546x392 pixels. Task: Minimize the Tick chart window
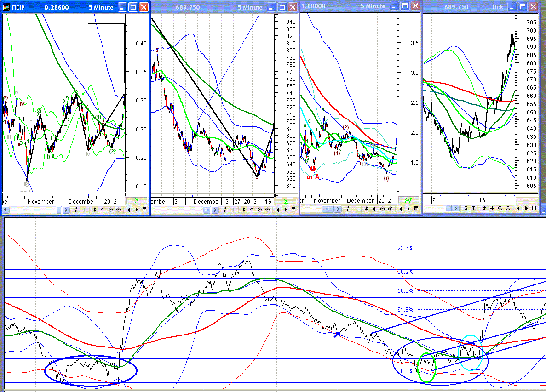[512, 7]
